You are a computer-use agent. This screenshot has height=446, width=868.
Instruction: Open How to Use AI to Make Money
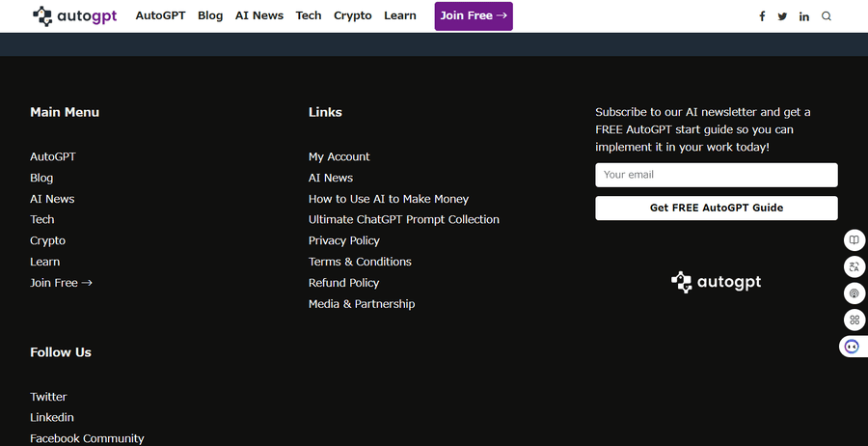tap(389, 199)
